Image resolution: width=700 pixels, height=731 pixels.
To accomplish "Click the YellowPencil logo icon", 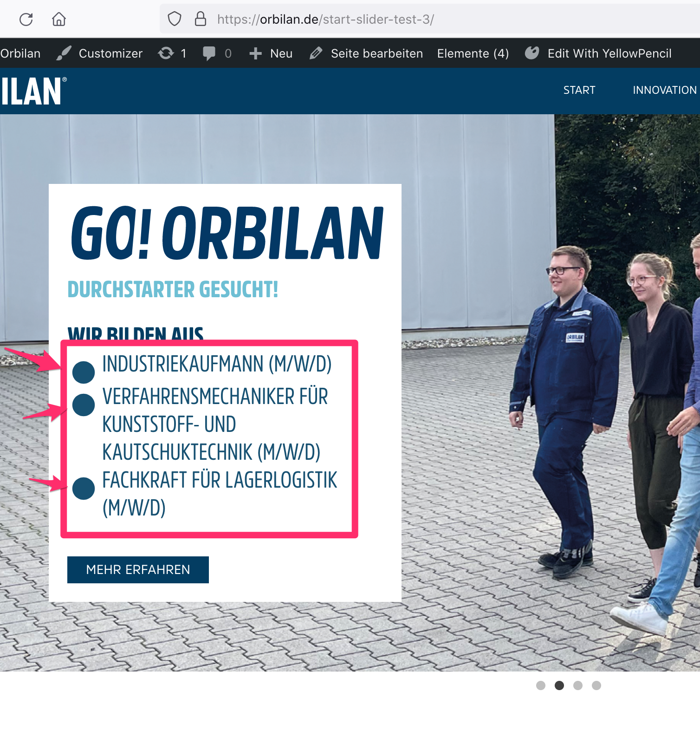I will (x=532, y=53).
